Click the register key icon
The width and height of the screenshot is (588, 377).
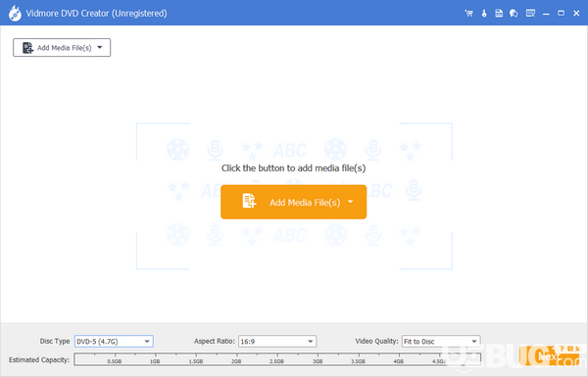[x=484, y=13]
